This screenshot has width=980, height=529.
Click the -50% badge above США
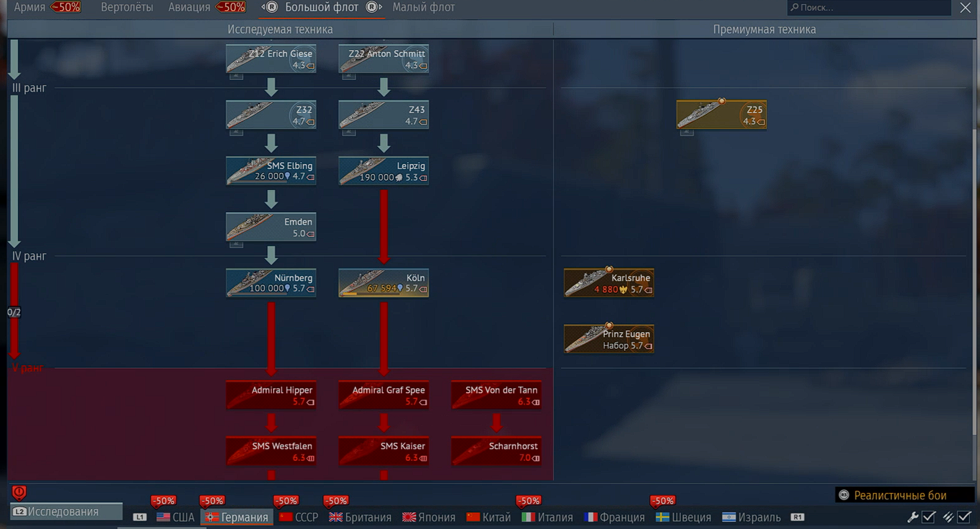click(163, 501)
